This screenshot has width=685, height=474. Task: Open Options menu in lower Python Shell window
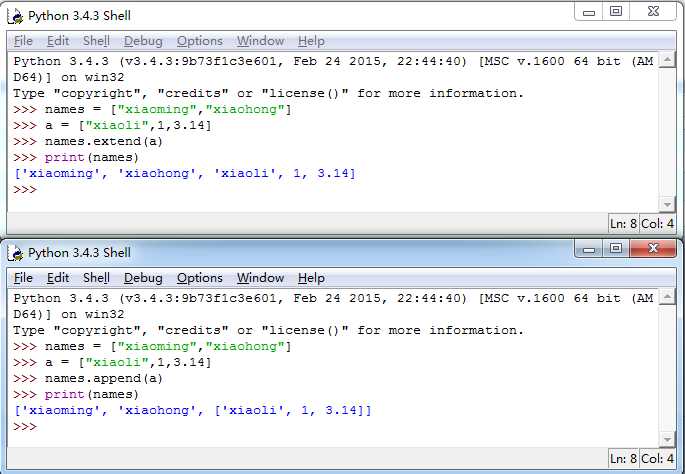(x=200, y=278)
